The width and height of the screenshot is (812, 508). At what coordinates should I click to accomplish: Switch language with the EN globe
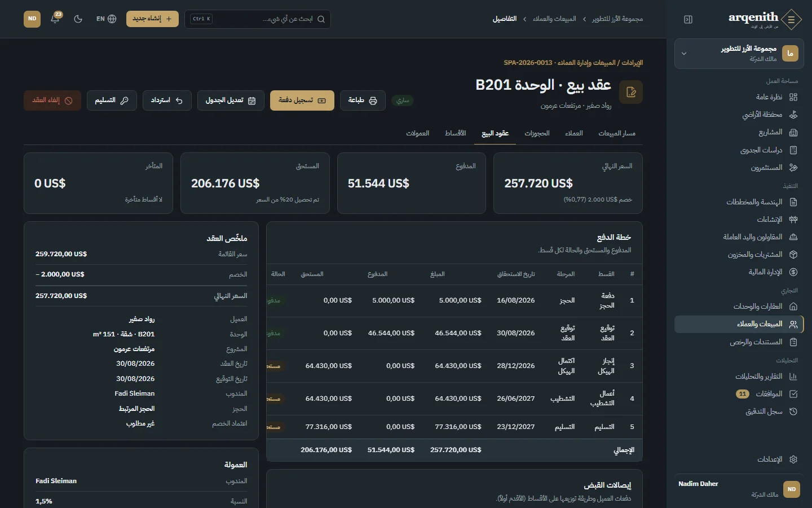[106, 19]
